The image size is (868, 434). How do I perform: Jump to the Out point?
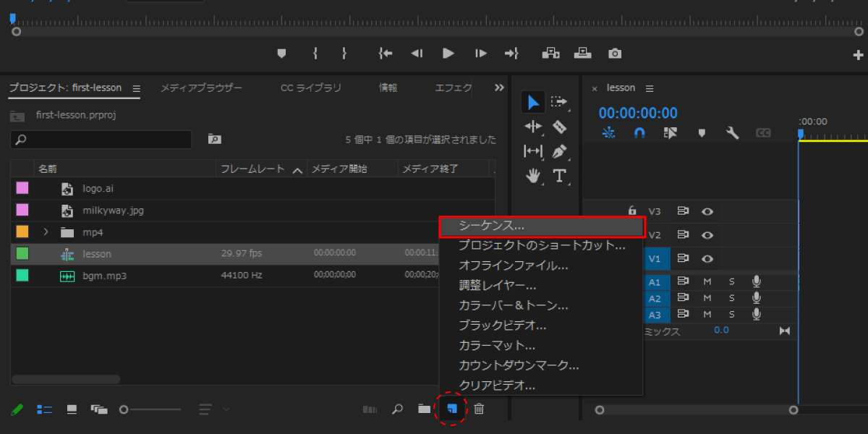tap(511, 53)
